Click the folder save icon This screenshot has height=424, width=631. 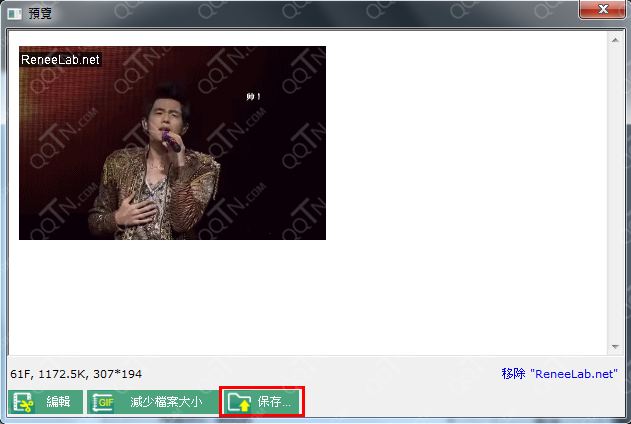click(x=239, y=402)
